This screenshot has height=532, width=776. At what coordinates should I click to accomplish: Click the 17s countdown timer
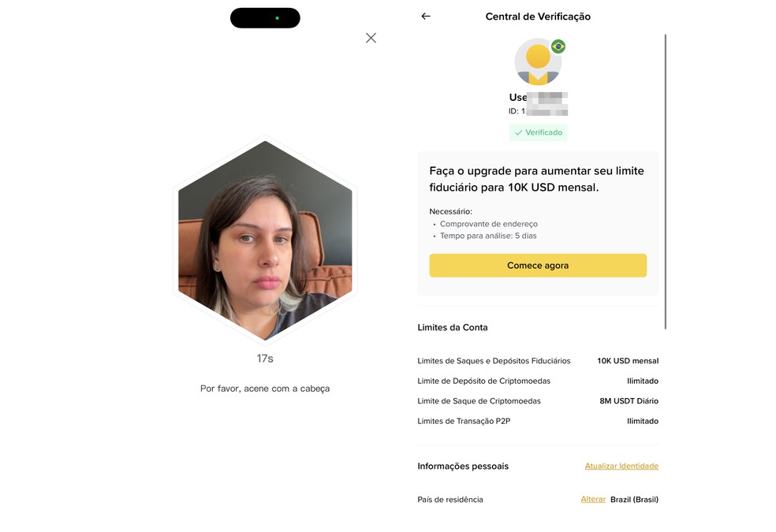pyautogui.click(x=265, y=357)
